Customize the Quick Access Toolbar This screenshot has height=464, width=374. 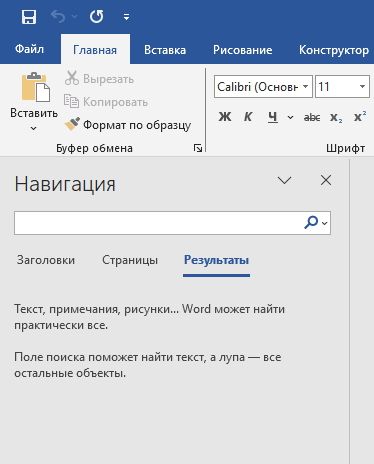tap(126, 17)
